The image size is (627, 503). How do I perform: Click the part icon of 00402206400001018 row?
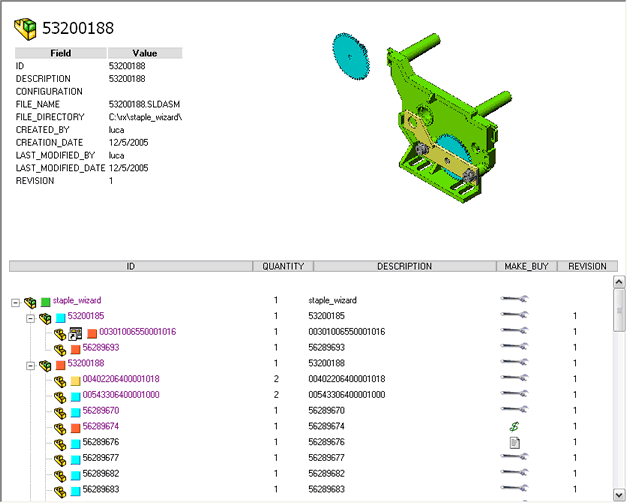click(60, 381)
